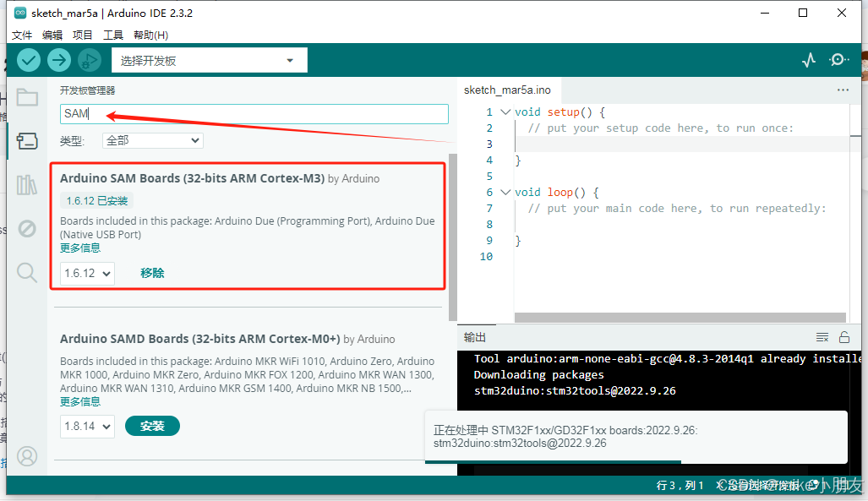
Task: Click the 输出 output panel label
Action: pyautogui.click(x=474, y=337)
